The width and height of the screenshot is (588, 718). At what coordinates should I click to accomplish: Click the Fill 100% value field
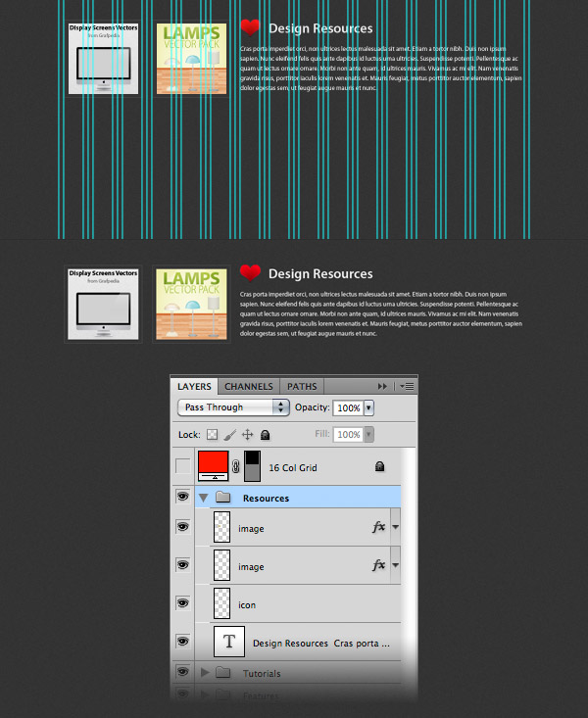(x=348, y=434)
